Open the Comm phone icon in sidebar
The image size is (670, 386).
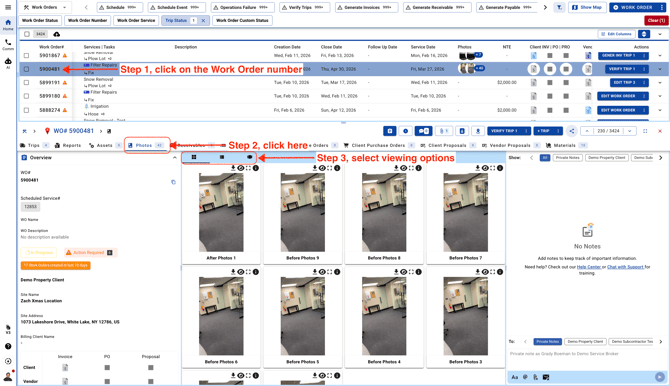click(8, 44)
